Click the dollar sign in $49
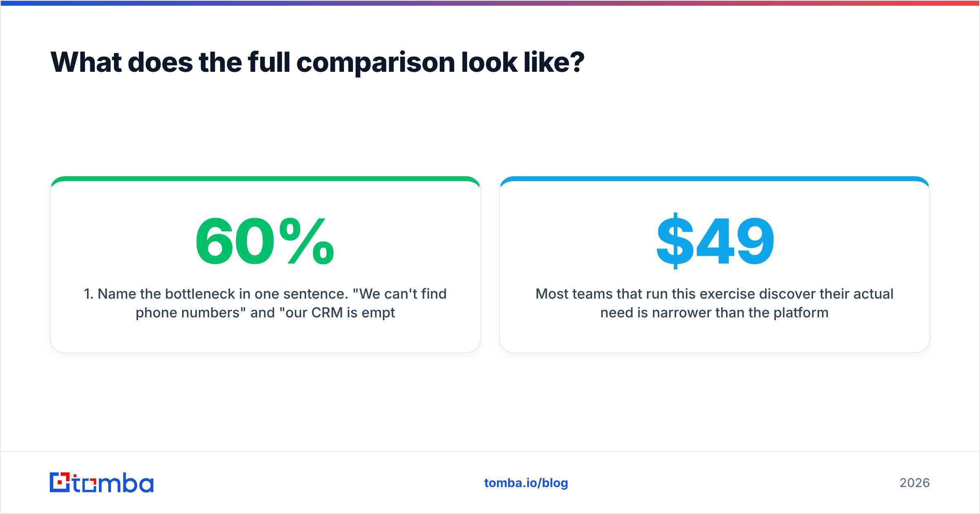The image size is (980, 514). (675, 241)
